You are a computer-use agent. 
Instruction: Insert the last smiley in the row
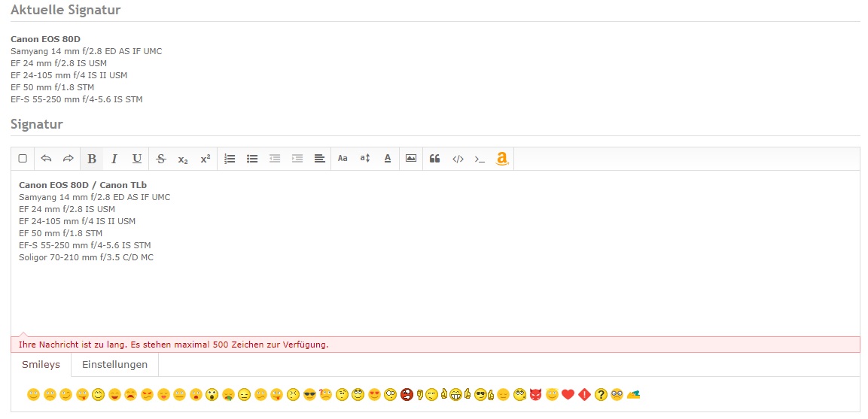pos(632,395)
